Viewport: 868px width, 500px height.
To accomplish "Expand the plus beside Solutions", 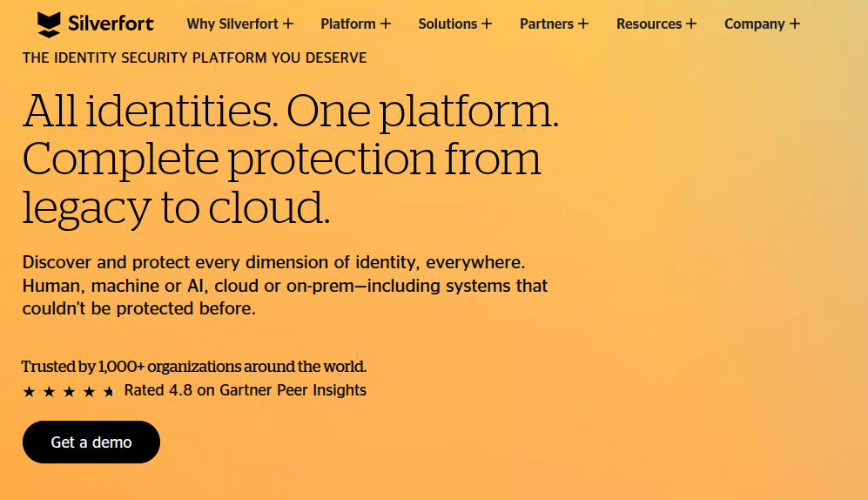I will (x=487, y=24).
